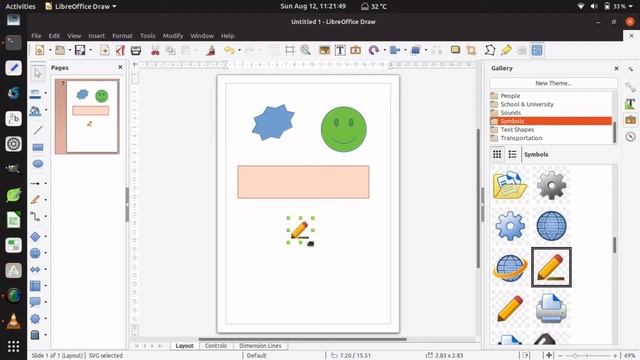This screenshot has width=640, height=360.
Task: Click the Export document icon
Action: 104,50
